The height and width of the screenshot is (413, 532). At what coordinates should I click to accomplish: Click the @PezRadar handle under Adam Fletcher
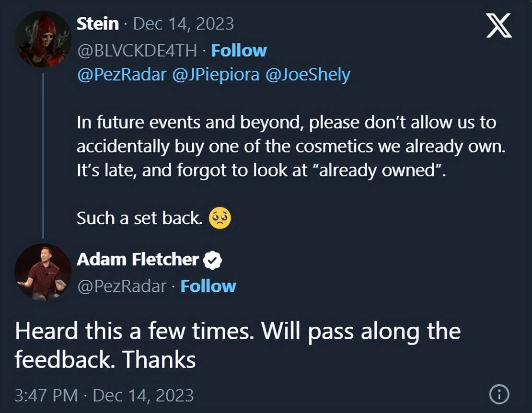[122, 286]
